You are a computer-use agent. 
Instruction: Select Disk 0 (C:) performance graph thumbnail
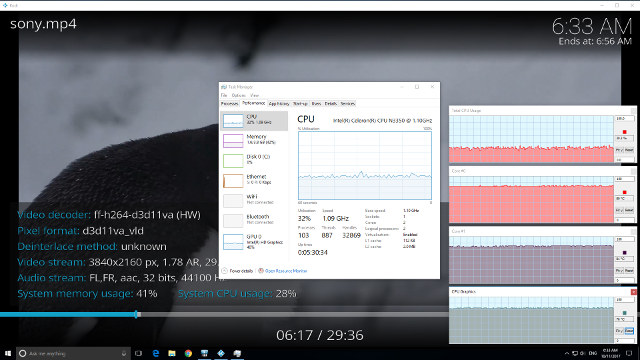click(x=233, y=161)
